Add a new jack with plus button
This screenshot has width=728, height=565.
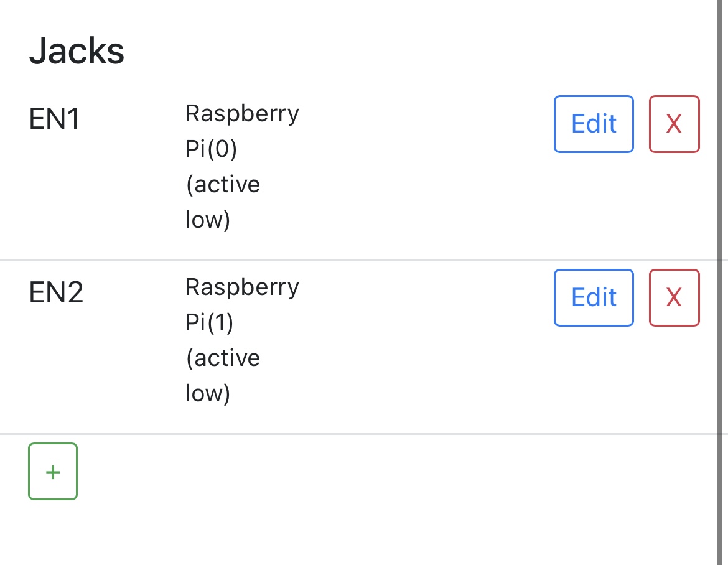pos(53,472)
